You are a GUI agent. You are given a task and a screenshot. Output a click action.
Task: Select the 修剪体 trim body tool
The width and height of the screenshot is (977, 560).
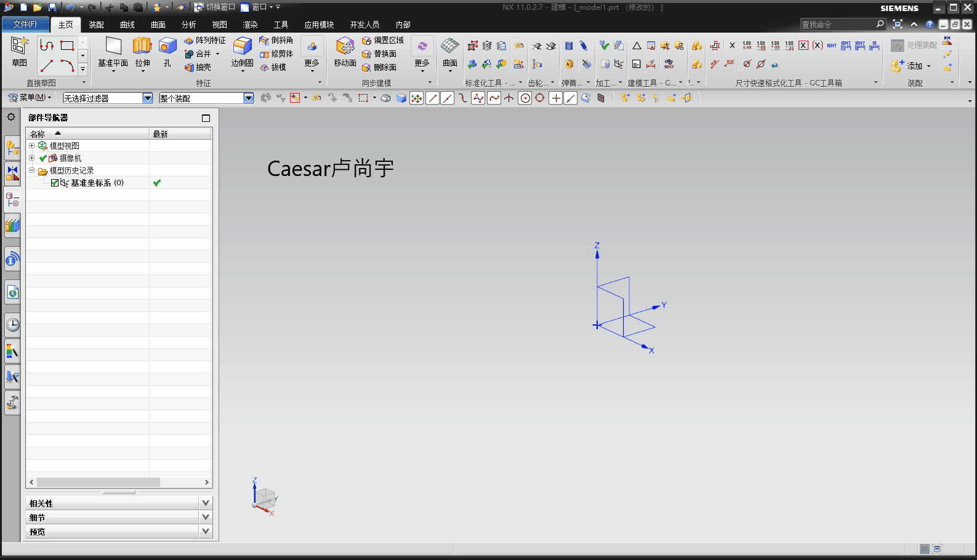276,54
